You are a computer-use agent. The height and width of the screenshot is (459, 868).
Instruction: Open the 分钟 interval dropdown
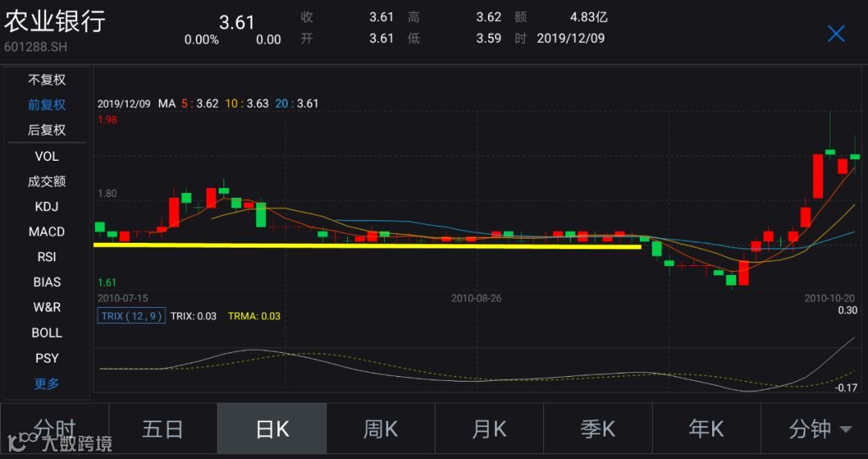click(x=814, y=429)
